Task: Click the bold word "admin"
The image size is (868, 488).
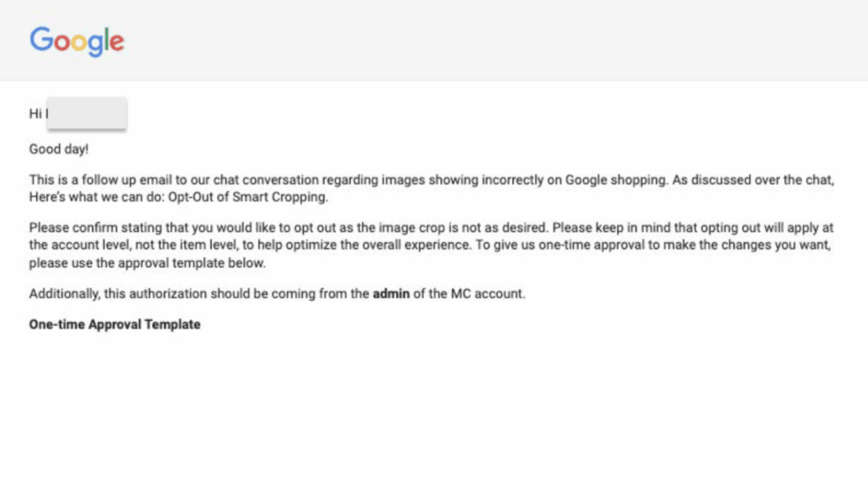Action: click(x=392, y=294)
